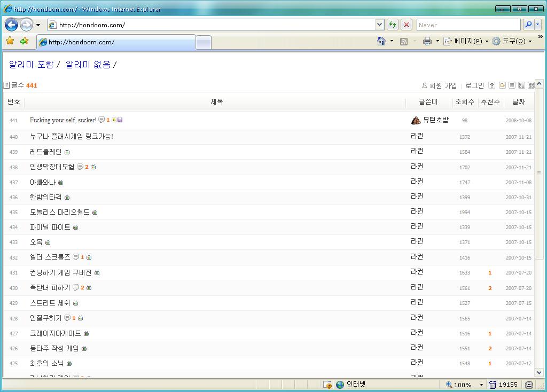Expand the address bar URL history dropdown
The image size is (547, 392).
380,25
